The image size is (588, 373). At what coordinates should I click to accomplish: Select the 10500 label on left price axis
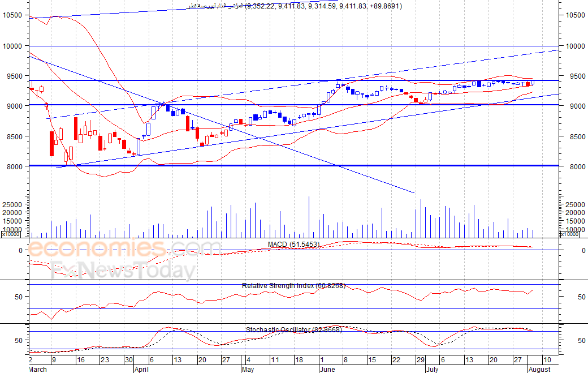[12, 15]
